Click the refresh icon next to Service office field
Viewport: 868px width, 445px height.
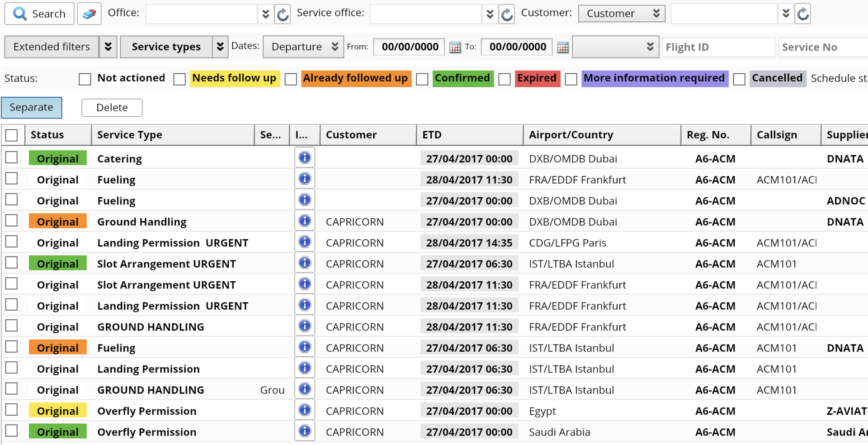(x=507, y=14)
